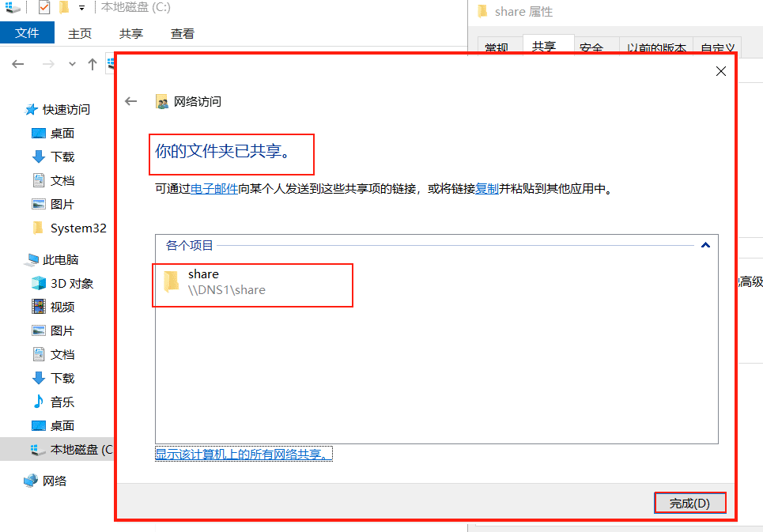Open 下载 under 快速访问
Viewport: 763px width, 532px height.
coord(62,157)
